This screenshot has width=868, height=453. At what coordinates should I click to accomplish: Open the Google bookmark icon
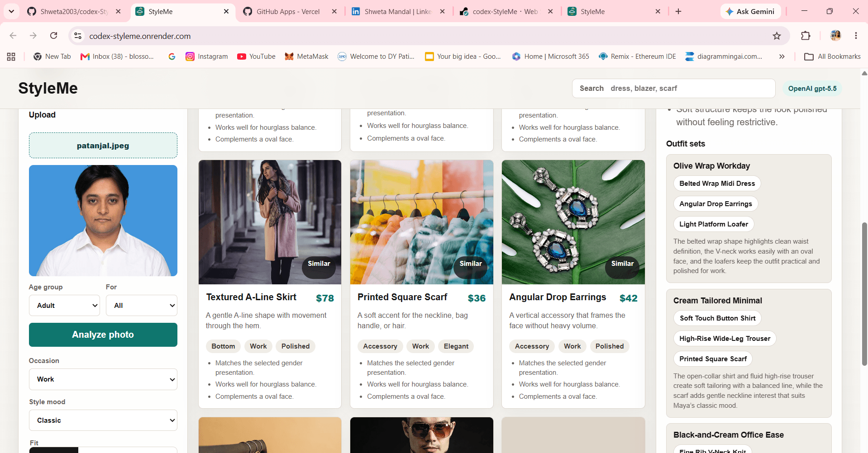(172, 57)
